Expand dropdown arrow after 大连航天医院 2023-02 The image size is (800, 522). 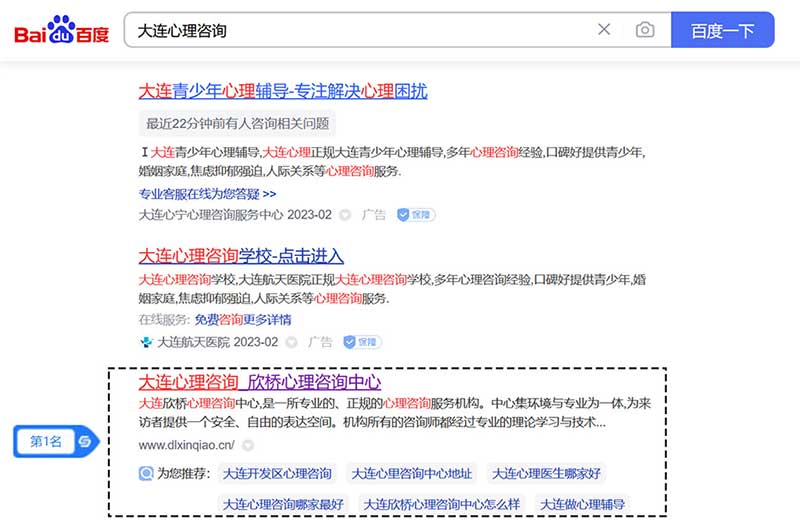pyautogui.click(x=292, y=342)
